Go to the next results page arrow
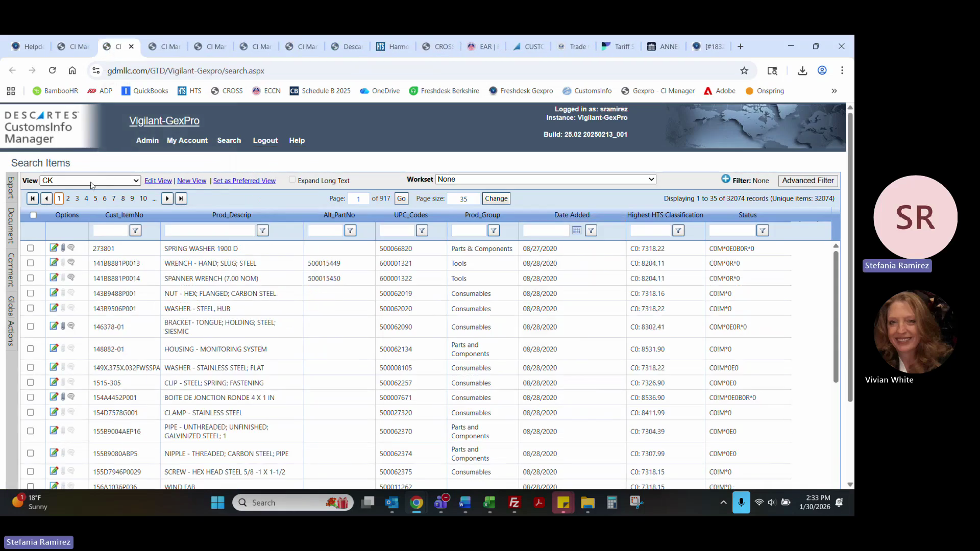Image resolution: width=980 pixels, height=551 pixels. [x=167, y=198]
